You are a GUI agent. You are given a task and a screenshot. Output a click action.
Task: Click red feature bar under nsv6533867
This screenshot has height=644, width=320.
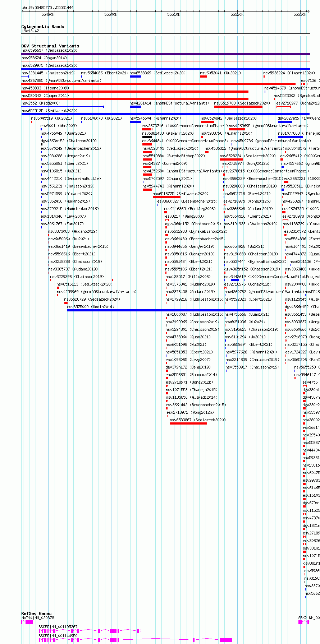pyautogui.click(x=188, y=423)
